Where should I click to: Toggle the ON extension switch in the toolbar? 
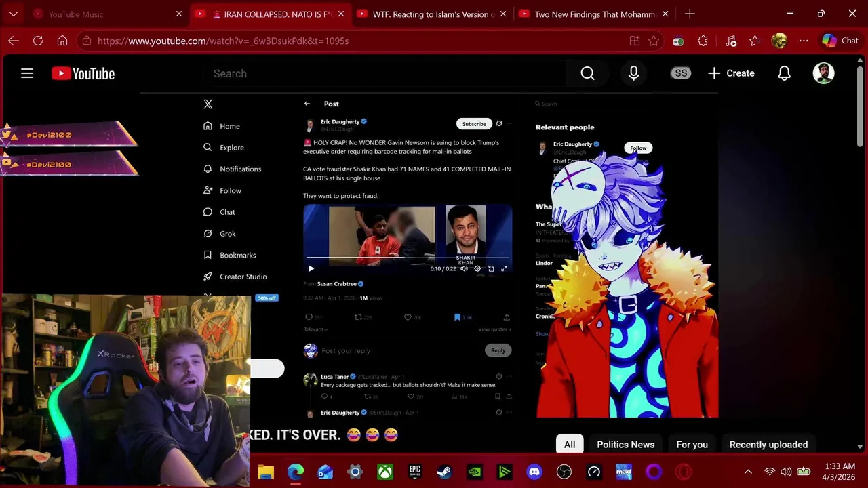(678, 41)
